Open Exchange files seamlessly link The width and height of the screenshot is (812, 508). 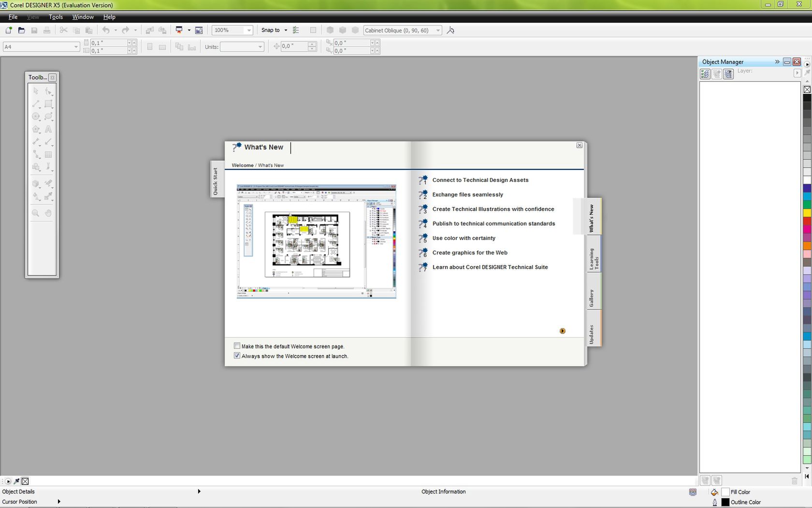click(x=467, y=194)
